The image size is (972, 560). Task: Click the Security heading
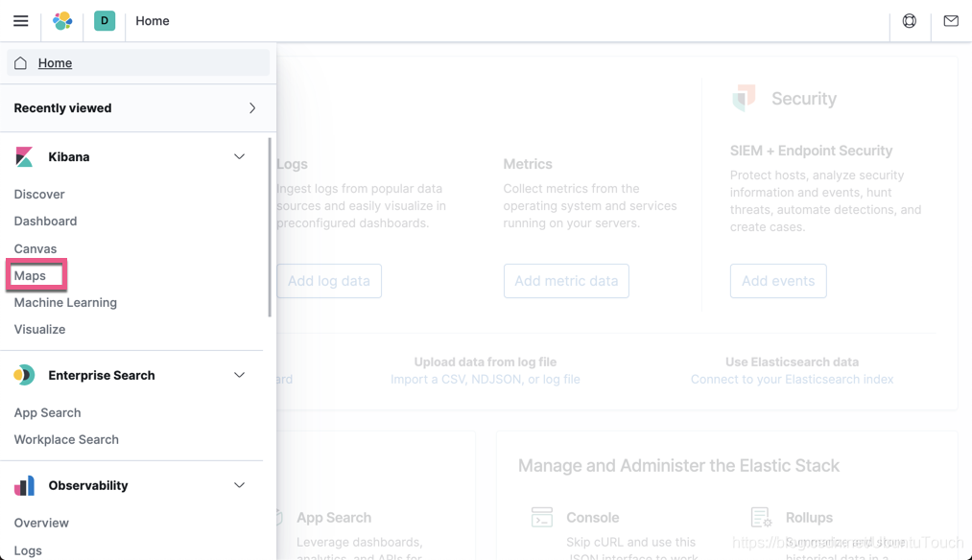point(804,99)
